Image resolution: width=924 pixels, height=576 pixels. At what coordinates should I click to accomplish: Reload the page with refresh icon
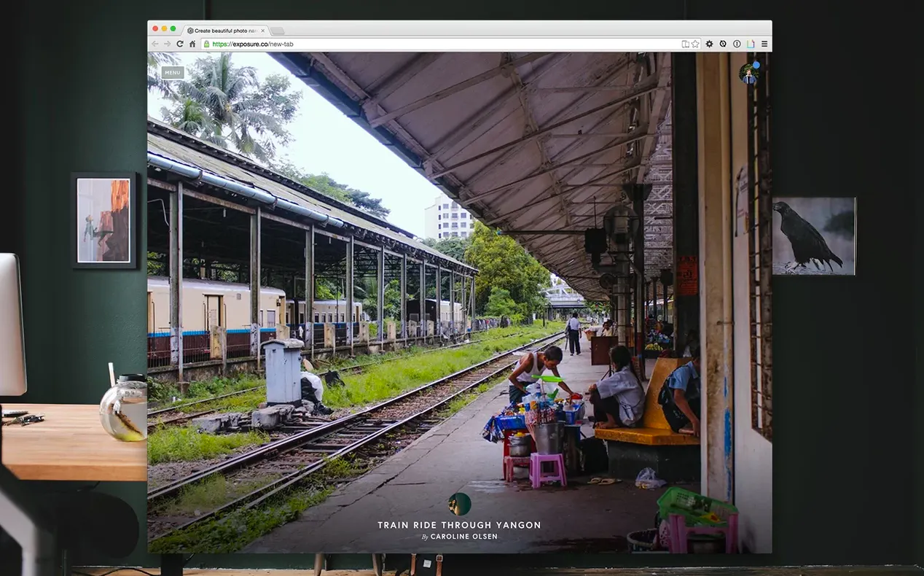coord(180,44)
